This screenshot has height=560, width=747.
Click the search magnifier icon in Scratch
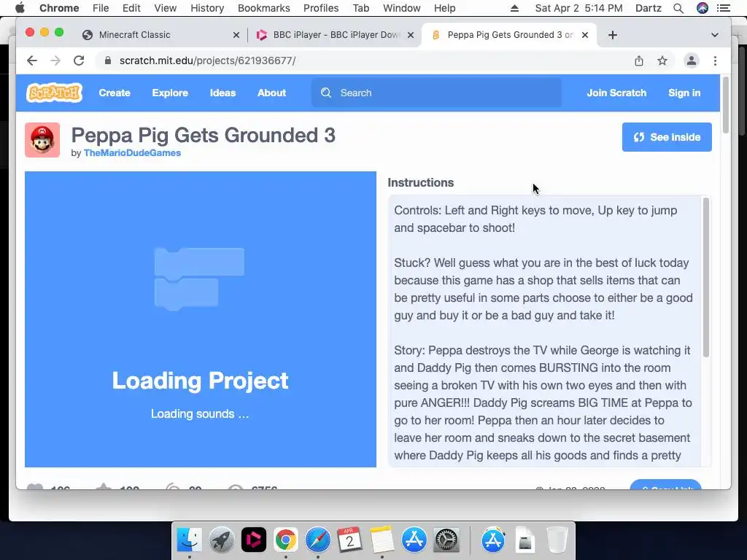pos(326,93)
